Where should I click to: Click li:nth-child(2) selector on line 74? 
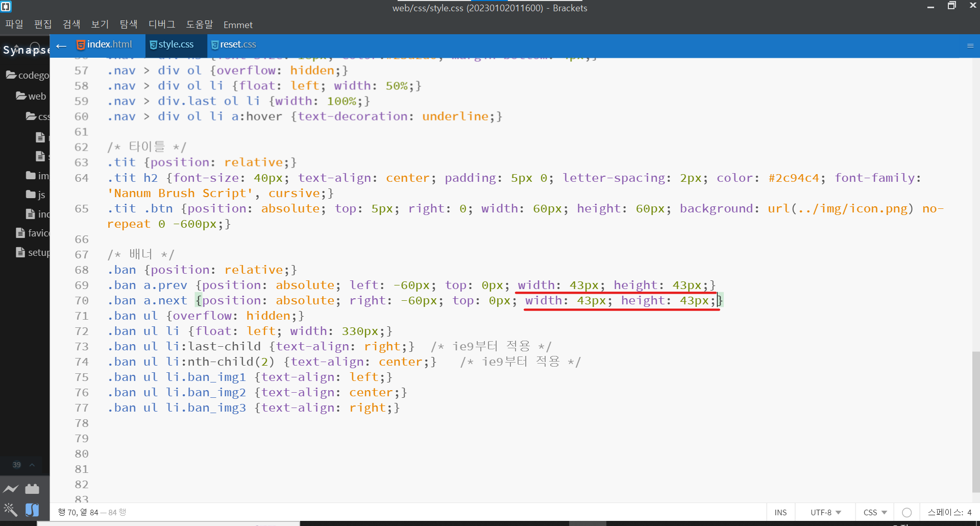(220, 362)
